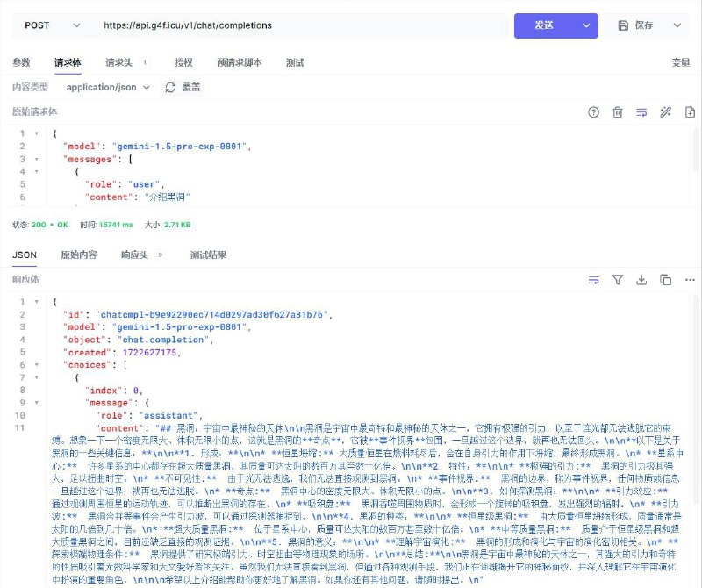
Task: Copy the response body to clipboard
Action: click(666, 280)
